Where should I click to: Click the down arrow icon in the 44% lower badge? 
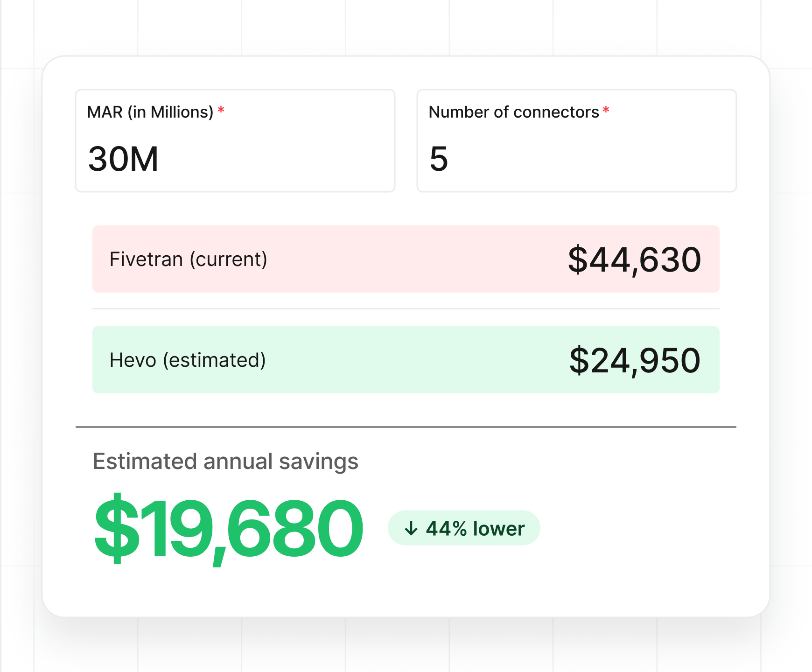[411, 528]
